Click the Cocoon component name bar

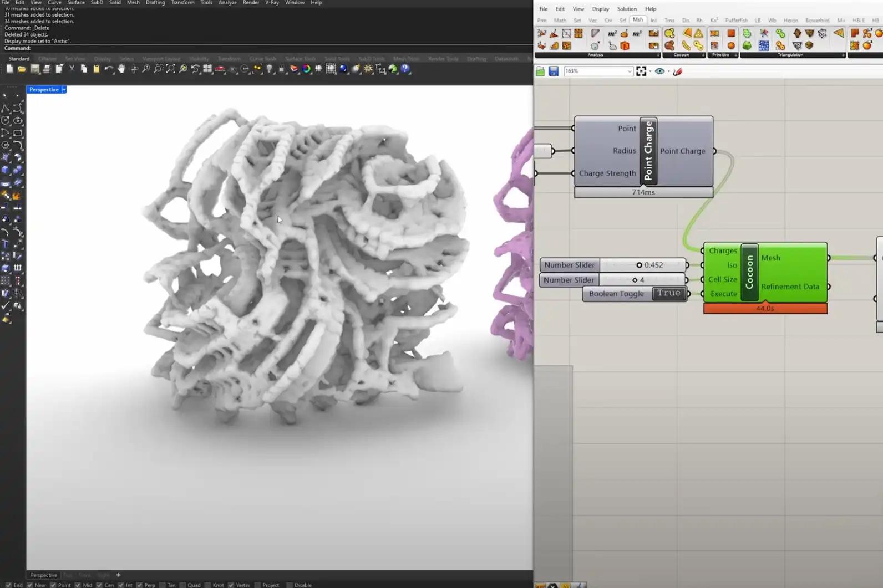(749, 272)
